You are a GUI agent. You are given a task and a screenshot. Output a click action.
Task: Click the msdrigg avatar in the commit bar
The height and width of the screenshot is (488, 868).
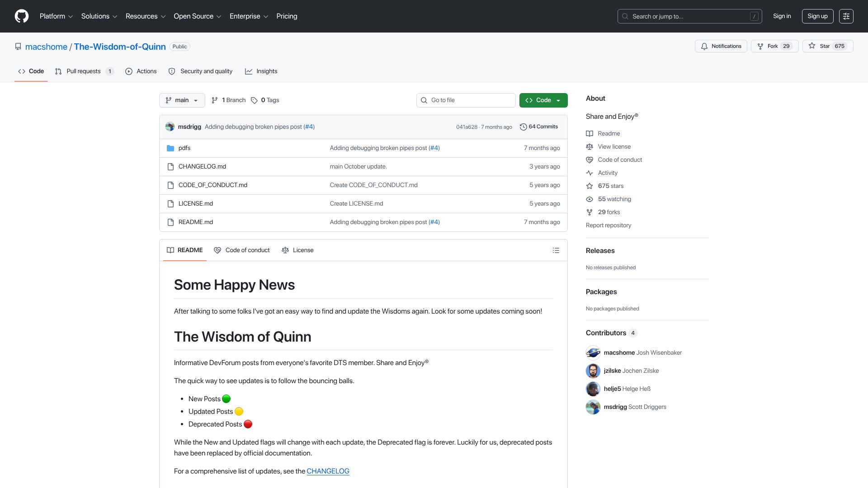coord(170,127)
